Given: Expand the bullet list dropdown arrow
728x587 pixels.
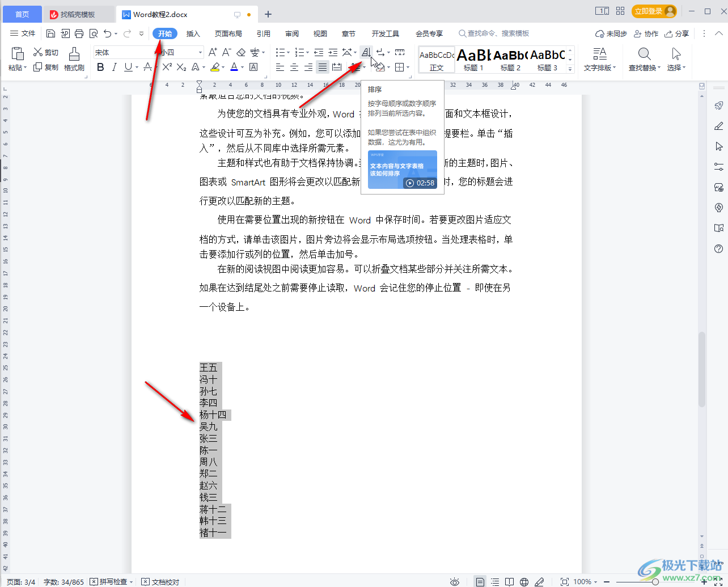Looking at the screenshot, I should pos(289,53).
